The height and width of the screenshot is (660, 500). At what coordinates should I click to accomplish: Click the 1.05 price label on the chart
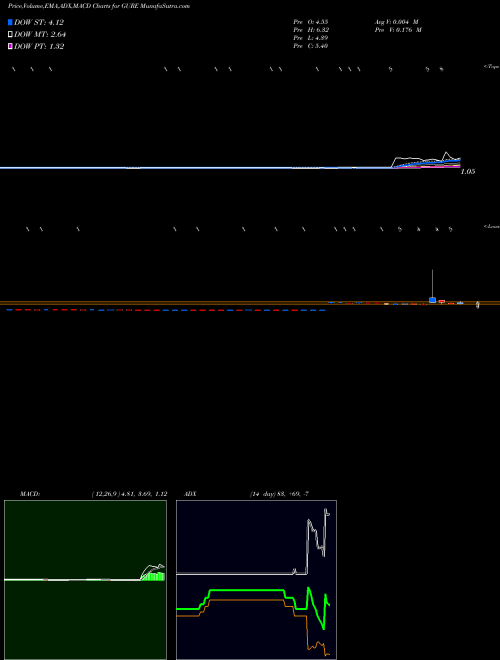[468, 172]
